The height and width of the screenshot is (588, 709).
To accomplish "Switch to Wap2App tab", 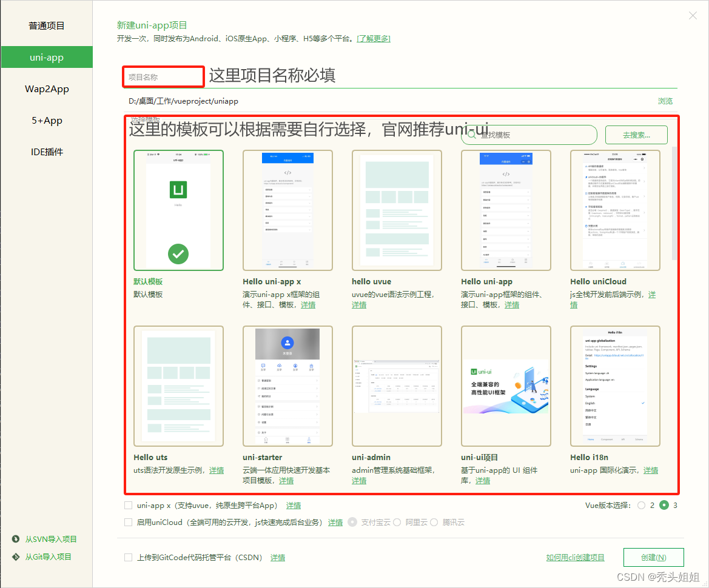I will (47, 89).
